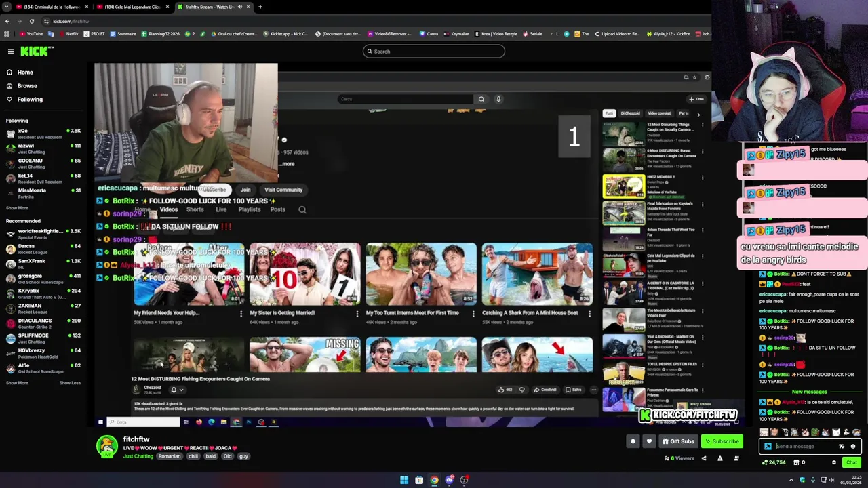Click the chill tag
868x488 pixels.
pos(193,456)
